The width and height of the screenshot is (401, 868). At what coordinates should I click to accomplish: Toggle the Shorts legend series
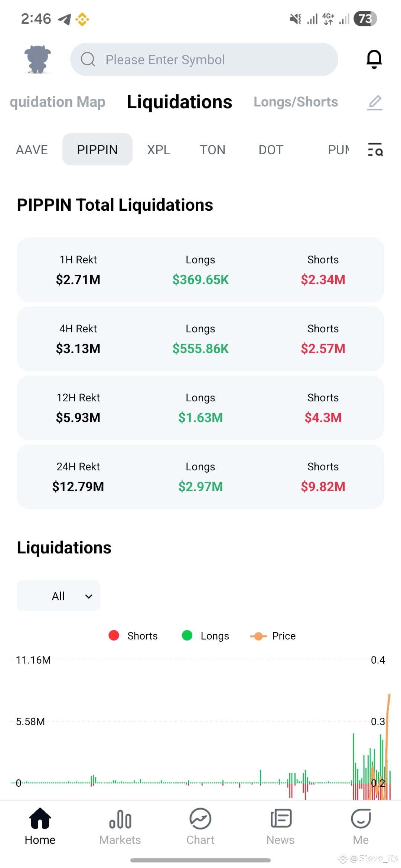pos(133,636)
